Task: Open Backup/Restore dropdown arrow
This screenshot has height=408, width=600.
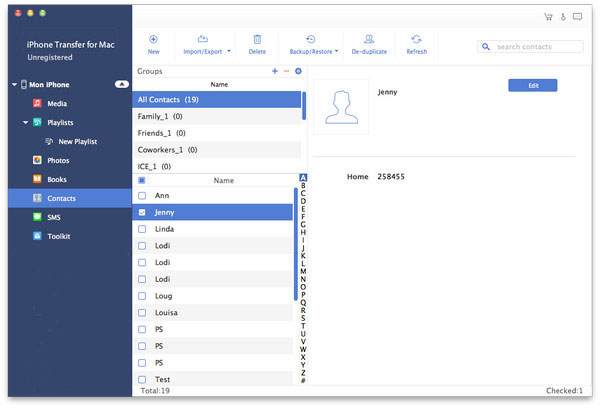Action: tap(336, 51)
